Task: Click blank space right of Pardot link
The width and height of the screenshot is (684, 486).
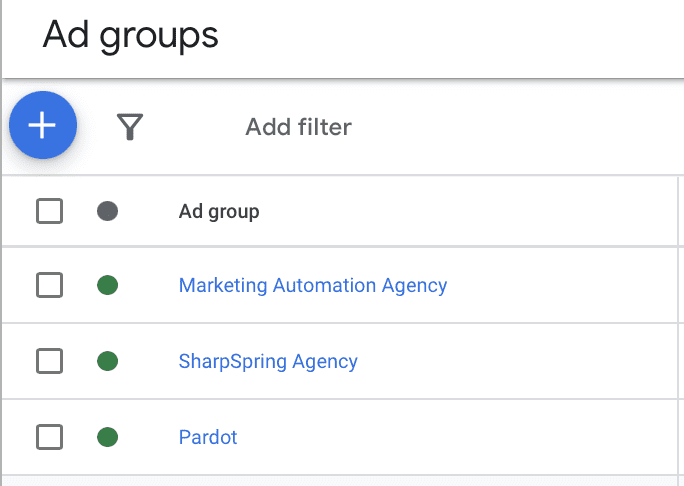Action: pos(450,437)
